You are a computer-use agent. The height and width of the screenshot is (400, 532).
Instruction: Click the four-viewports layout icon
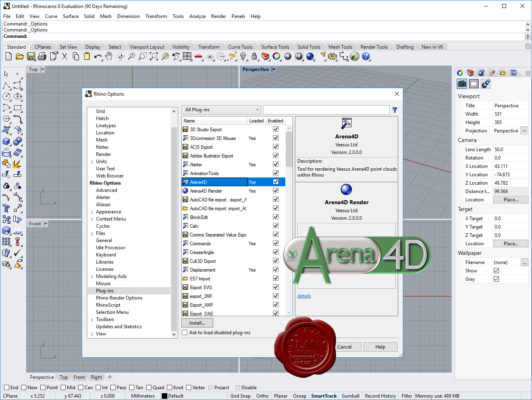click(x=187, y=57)
